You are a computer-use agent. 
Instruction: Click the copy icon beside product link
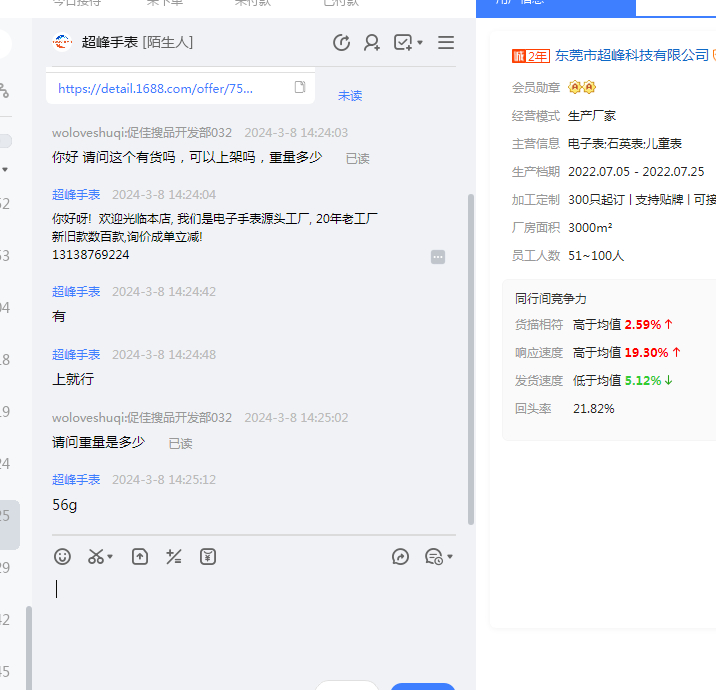(300, 88)
